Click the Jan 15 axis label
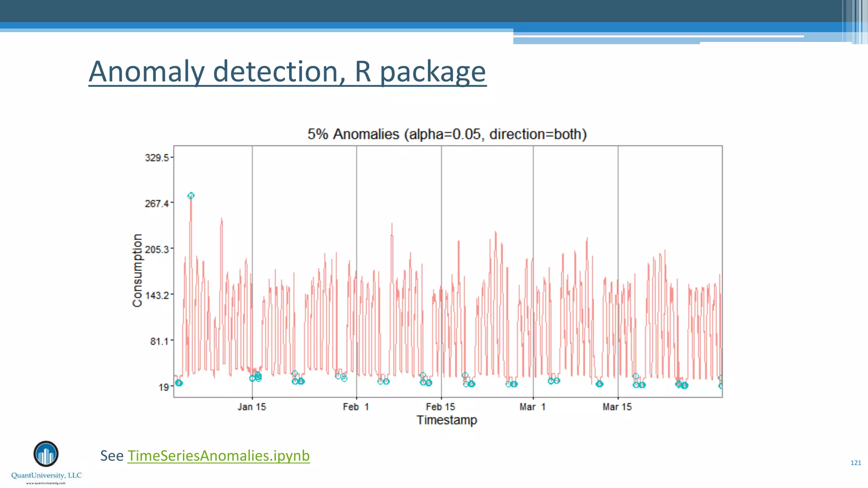 click(252, 407)
